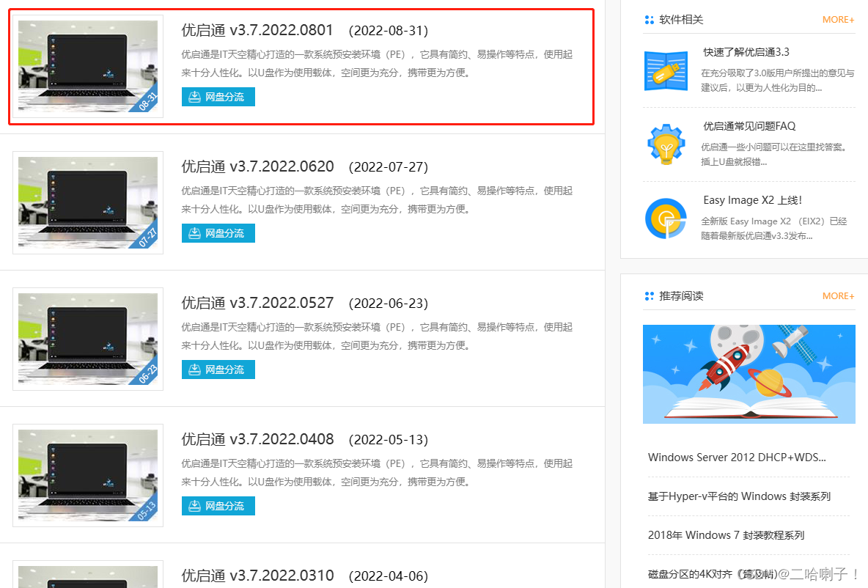Click 网盘分流 button for v3.7.2022.0801
868x588 pixels.
click(x=218, y=97)
